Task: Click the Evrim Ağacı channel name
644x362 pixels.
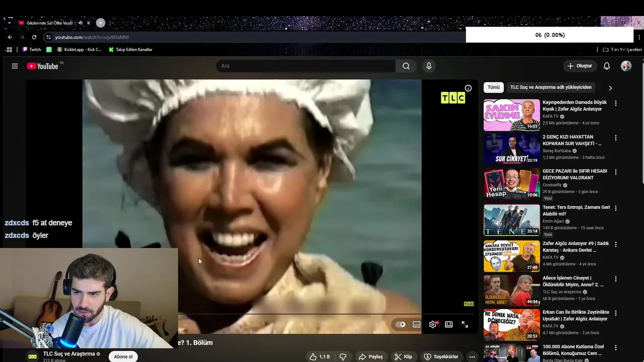Action: (553, 221)
